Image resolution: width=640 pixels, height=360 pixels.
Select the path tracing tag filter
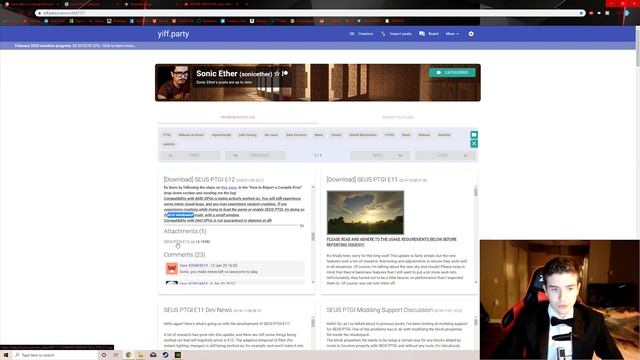pyautogui.click(x=248, y=135)
